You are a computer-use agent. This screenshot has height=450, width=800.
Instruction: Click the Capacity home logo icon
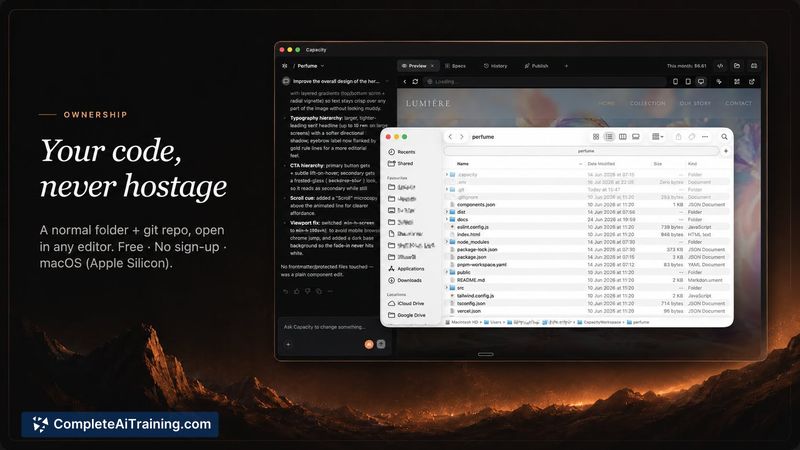click(x=285, y=66)
